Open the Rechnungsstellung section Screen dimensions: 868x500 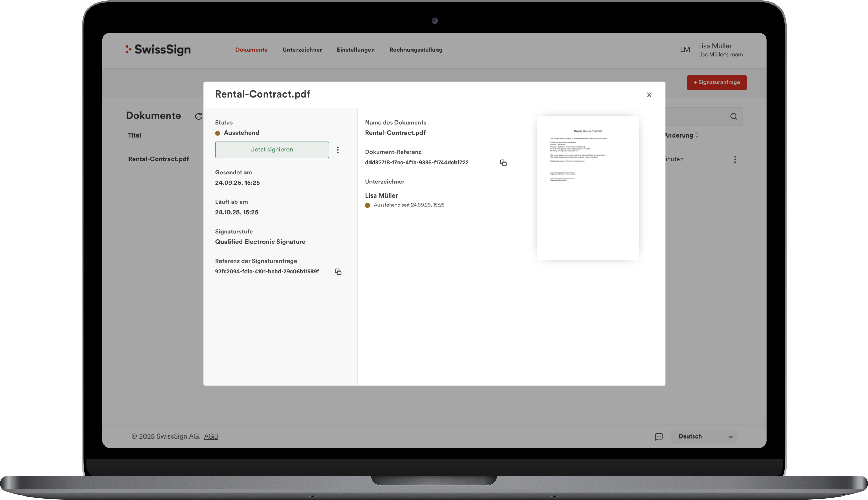pyautogui.click(x=416, y=50)
